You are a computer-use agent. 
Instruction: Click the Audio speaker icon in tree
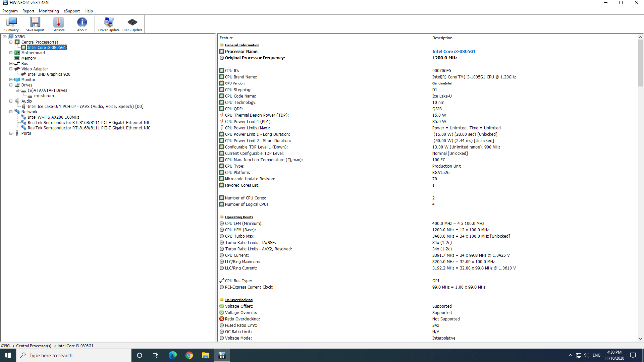[17, 101]
